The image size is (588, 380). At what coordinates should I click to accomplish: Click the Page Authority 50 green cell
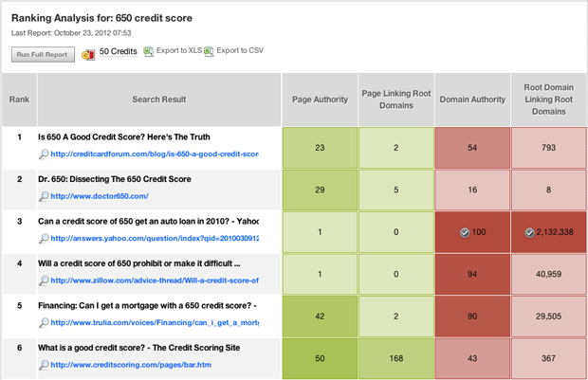coord(320,358)
